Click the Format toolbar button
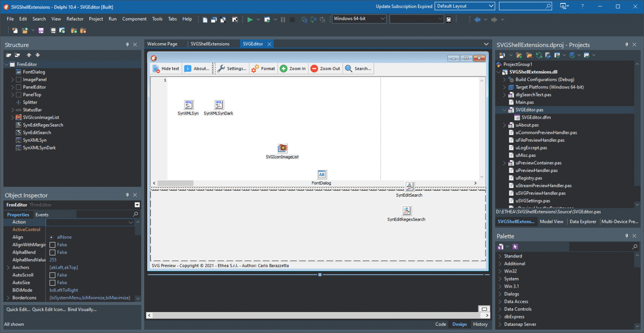Image resolution: width=644 pixels, height=333 pixels. (263, 69)
